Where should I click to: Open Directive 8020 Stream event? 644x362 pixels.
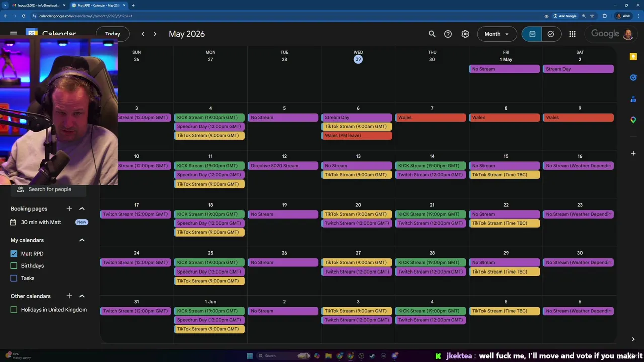point(283,166)
